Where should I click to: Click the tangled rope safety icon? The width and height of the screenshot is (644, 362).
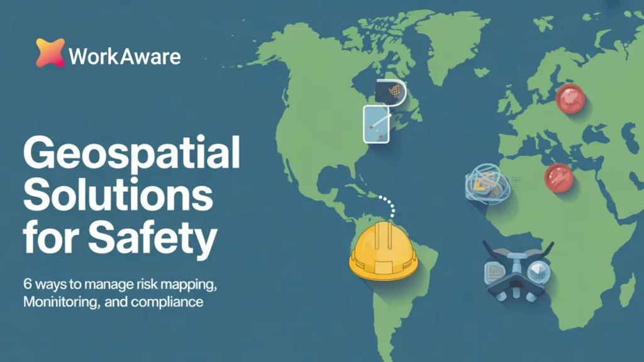click(486, 184)
